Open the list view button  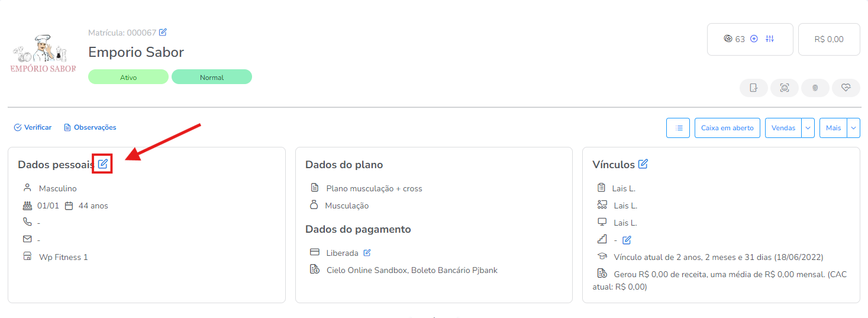click(678, 128)
